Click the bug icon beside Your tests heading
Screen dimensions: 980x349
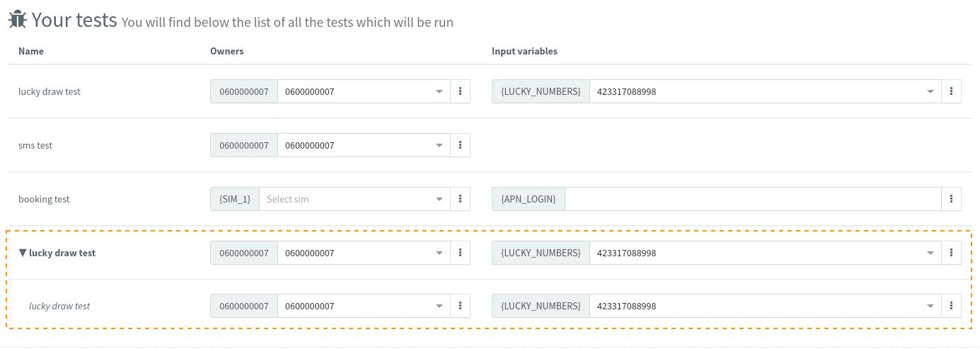tap(18, 20)
